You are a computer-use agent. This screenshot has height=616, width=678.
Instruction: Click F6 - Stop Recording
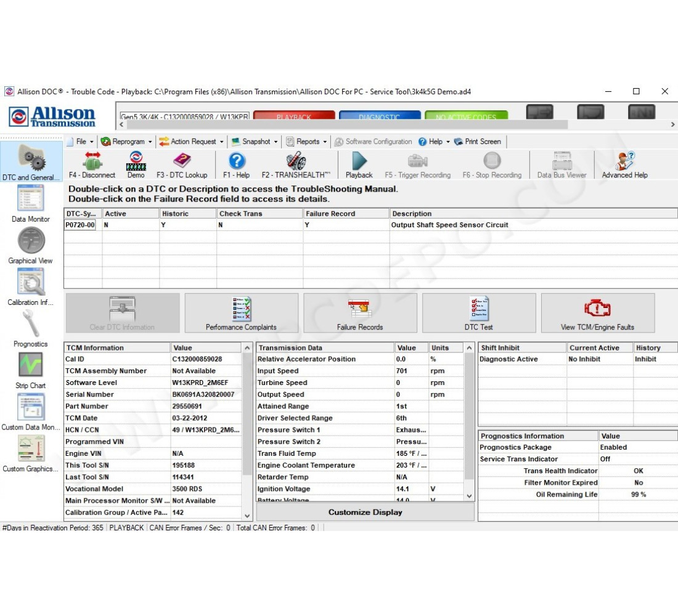point(492,165)
